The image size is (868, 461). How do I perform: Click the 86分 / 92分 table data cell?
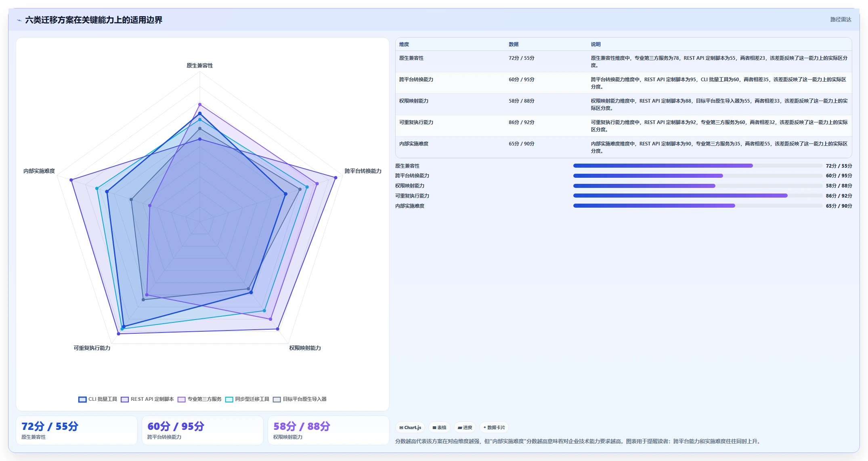(522, 122)
